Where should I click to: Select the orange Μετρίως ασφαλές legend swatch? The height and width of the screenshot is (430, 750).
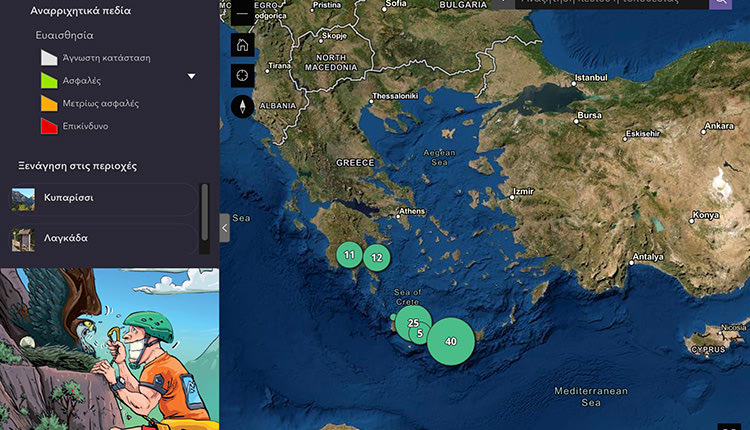pyautogui.click(x=49, y=103)
